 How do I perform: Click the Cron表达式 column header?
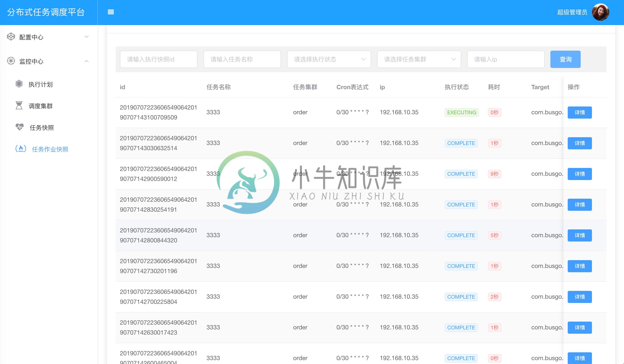(352, 87)
